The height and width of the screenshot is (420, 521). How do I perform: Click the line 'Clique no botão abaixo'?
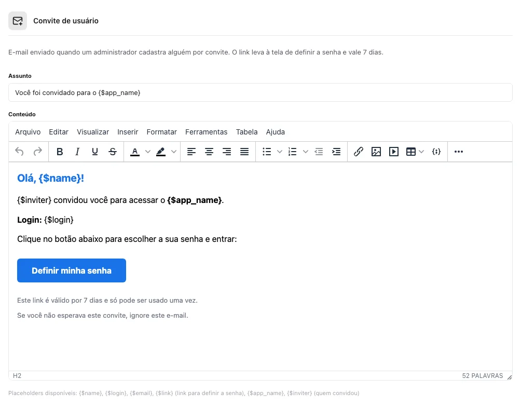[x=127, y=239]
